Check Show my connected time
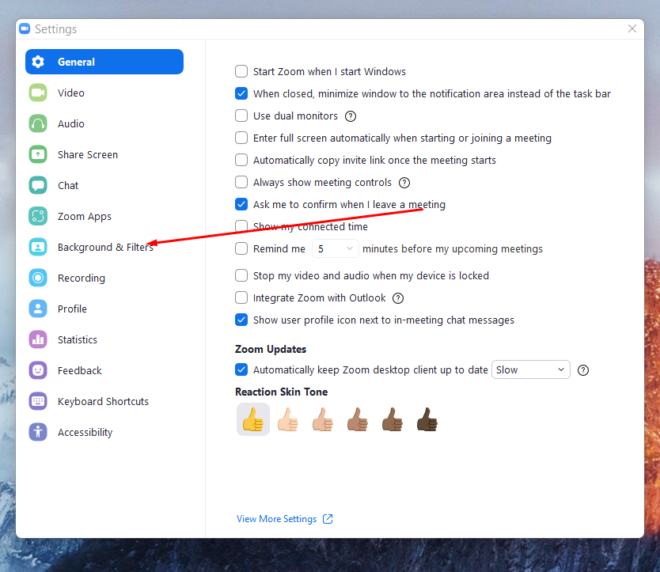This screenshot has width=660, height=572. pos(241,226)
